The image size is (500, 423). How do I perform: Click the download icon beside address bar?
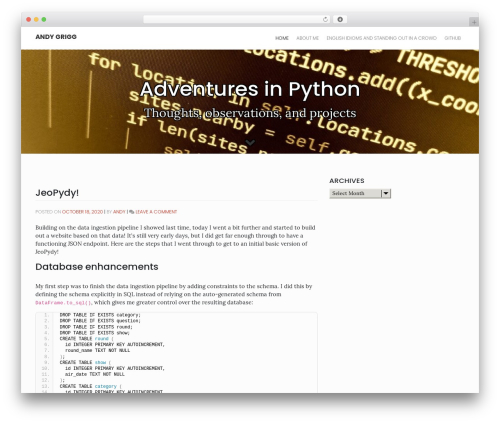(x=340, y=19)
